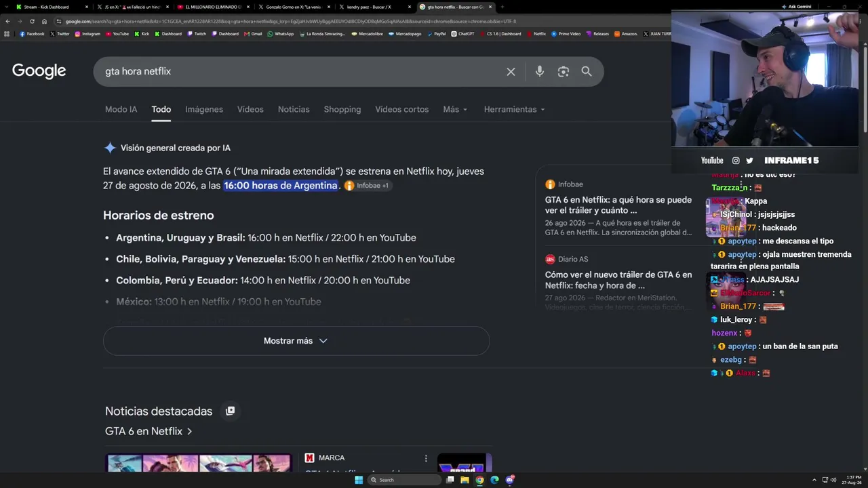Open the Prime Video bookmark

click(566, 34)
